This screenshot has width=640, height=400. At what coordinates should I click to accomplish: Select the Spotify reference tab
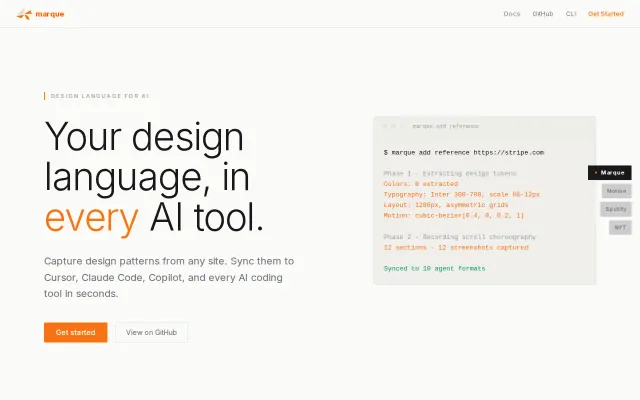click(x=616, y=209)
